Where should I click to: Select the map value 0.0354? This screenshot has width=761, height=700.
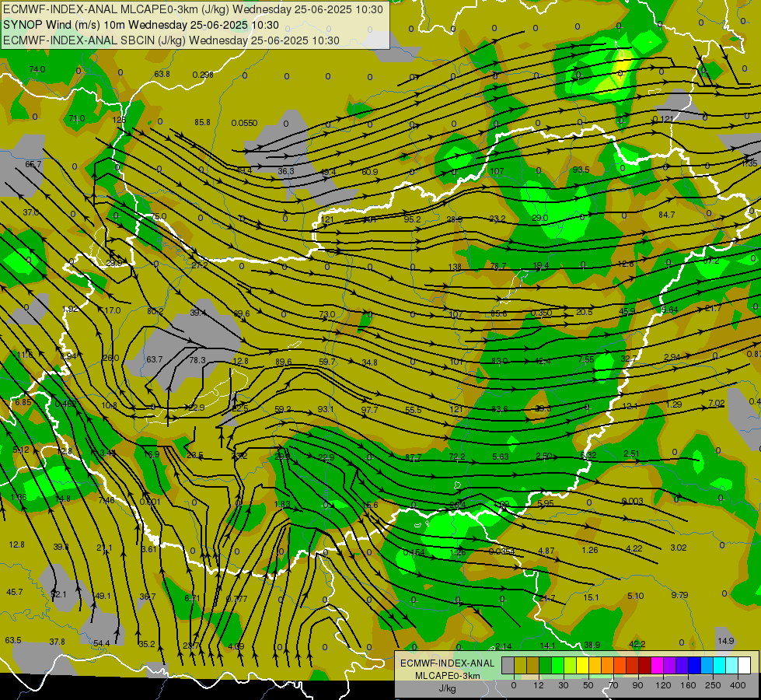(501, 551)
